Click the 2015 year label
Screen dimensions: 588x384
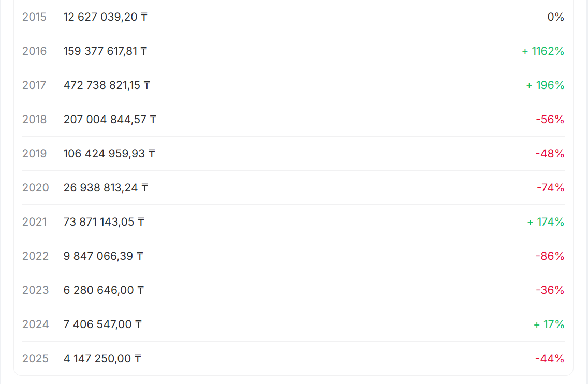click(x=34, y=17)
